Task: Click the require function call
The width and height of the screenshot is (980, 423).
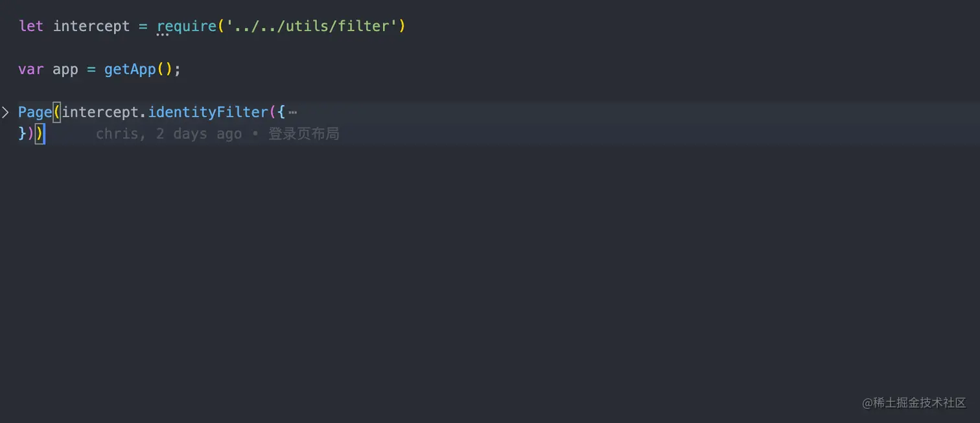Action: (186, 27)
